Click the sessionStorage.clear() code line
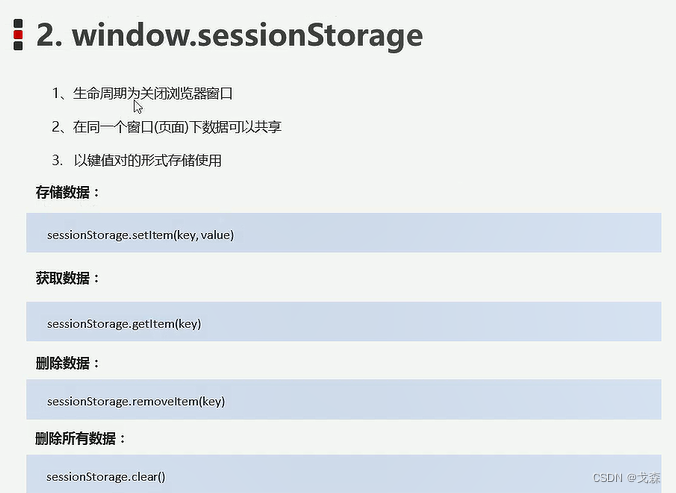The height and width of the screenshot is (493, 676). pos(106,477)
